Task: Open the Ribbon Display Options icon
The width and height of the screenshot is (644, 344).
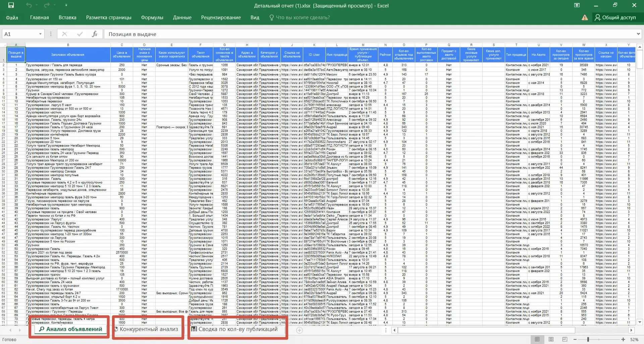Action: (577, 5)
